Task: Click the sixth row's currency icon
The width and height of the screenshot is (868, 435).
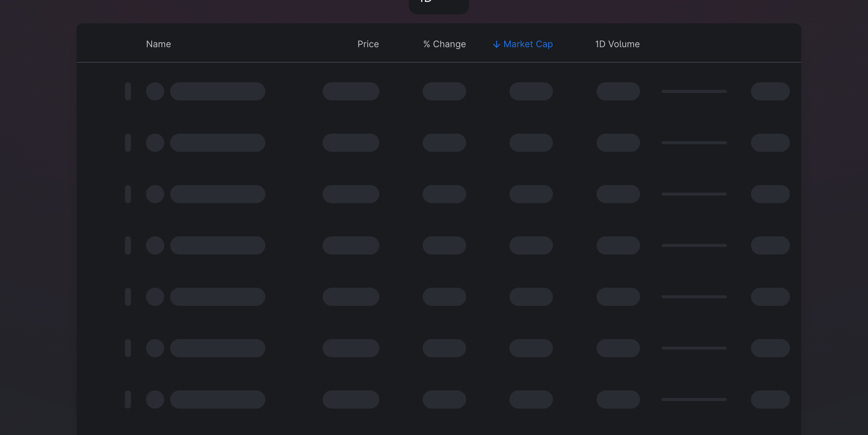Action: 155,348
